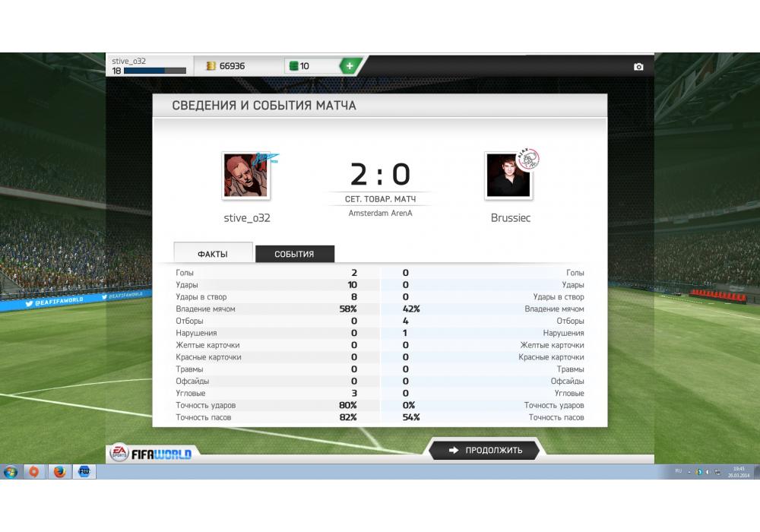Click the arrow icon inside ПРОДОЛЖИТЬ
760x532 pixels.
point(454,450)
